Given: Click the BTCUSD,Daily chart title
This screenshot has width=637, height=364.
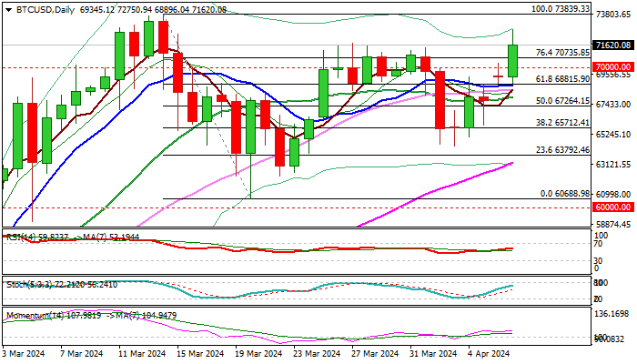Looking at the screenshot, I should [38, 8].
